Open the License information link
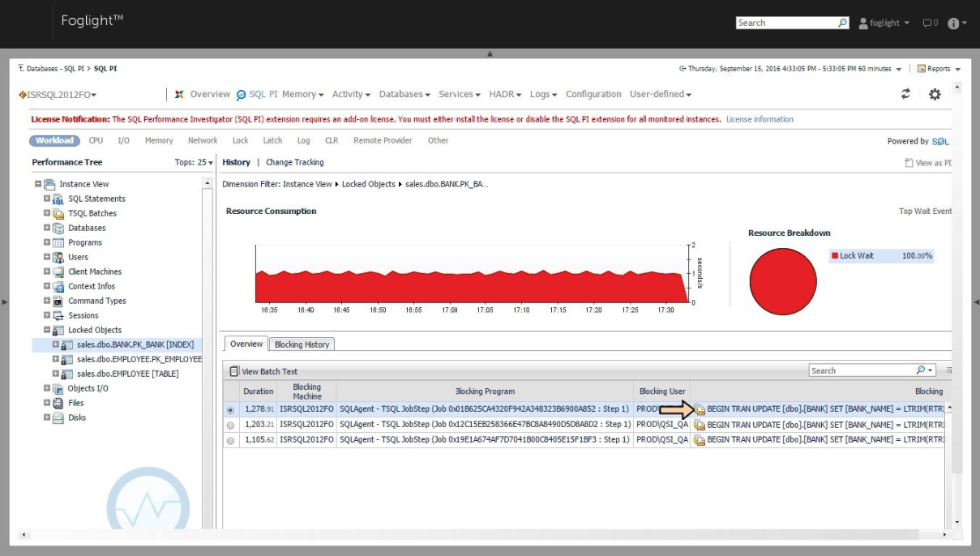 coord(760,119)
